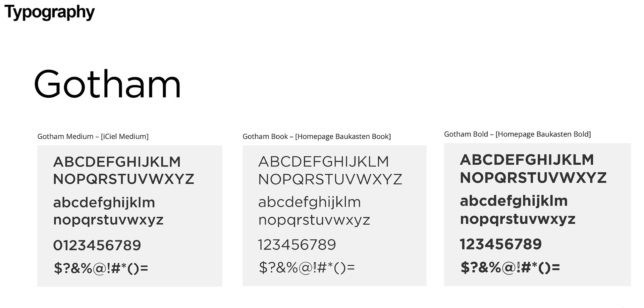
Task: Click Medium lowercase nopqrstuvwxyz line
Action: (x=108, y=221)
